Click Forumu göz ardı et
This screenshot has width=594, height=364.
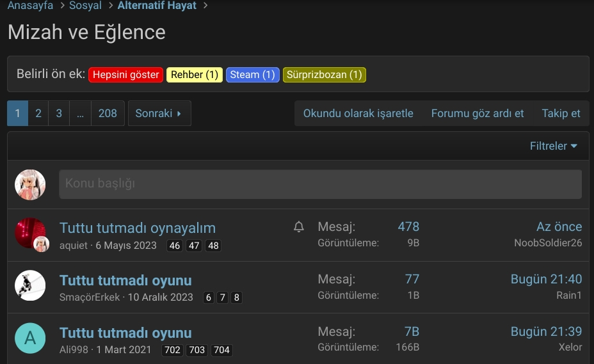pyautogui.click(x=478, y=113)
